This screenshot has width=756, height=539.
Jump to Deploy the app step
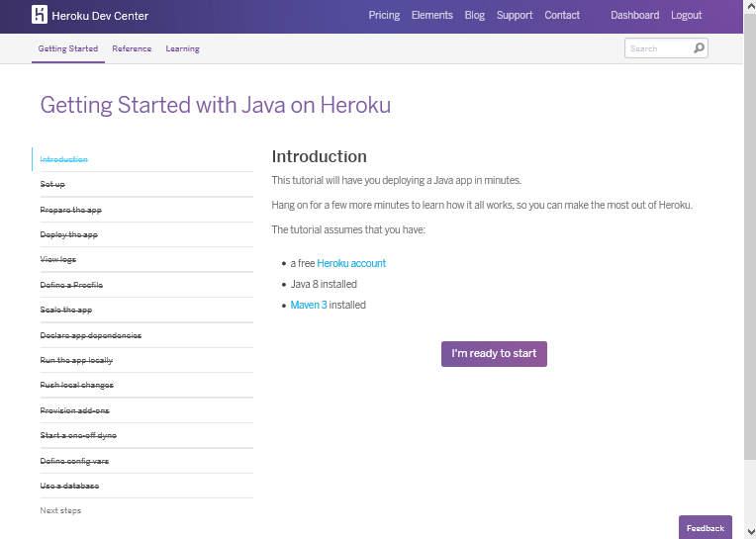point(68,234)
